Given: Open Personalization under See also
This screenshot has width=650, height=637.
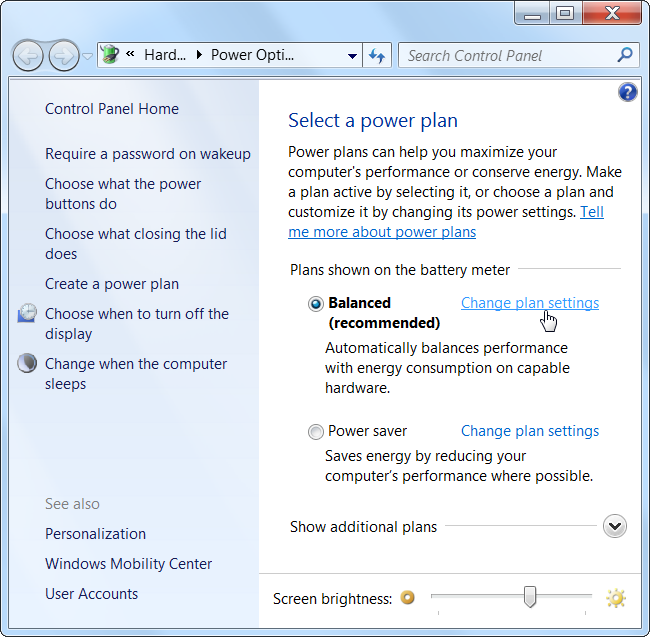Looking at the screenshot, I should (95, 534).
